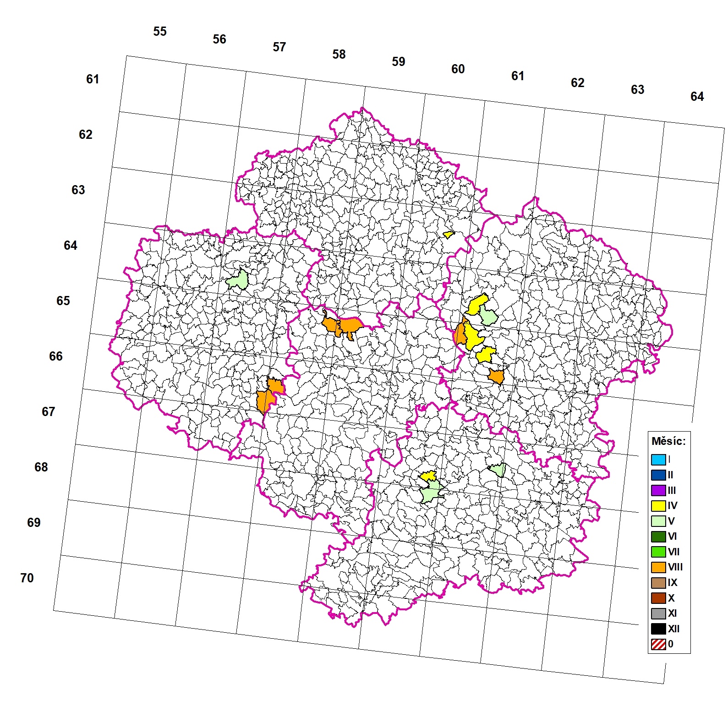Click grid column label 59

coord(399,61)
